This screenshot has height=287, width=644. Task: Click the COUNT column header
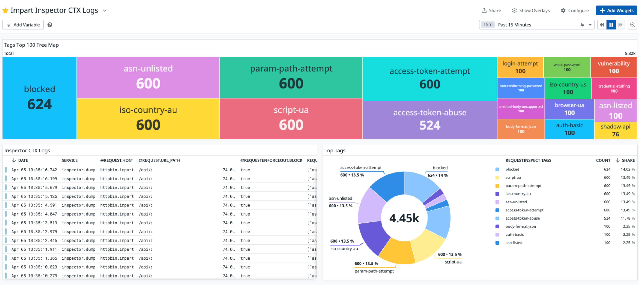pyautogui.click(x=603, y=160)
